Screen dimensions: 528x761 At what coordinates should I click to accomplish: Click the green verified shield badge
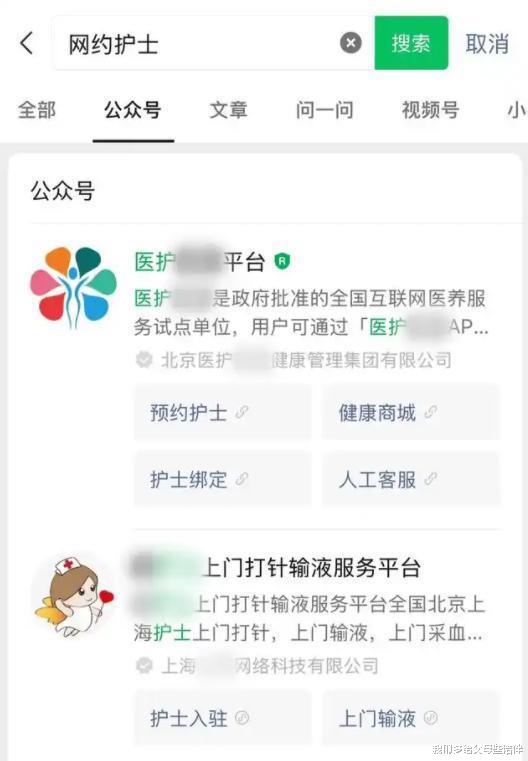pyautogui.click(x=282, y=262)
